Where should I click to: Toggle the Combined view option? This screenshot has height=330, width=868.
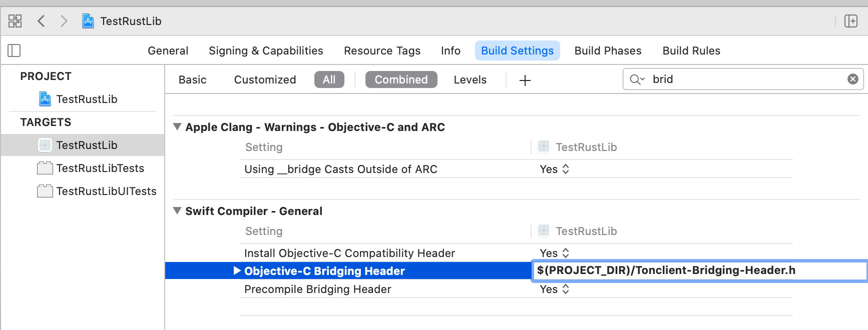[x=401, y=79]
